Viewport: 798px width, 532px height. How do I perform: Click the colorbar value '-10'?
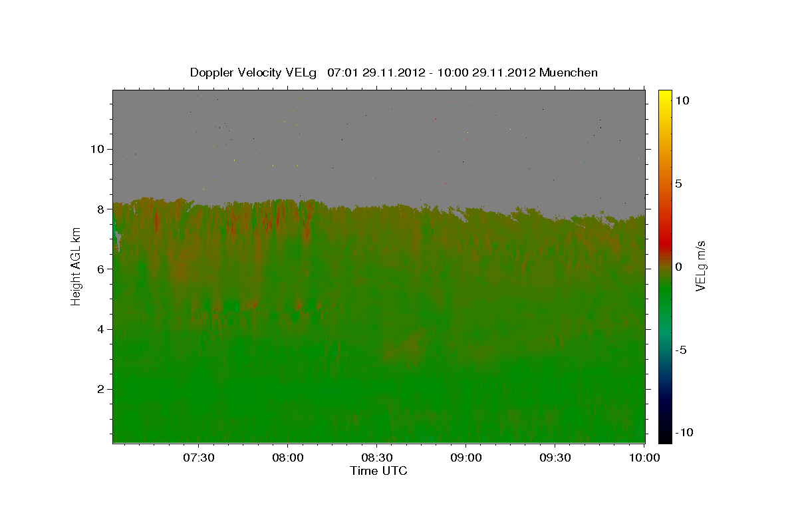(685, 432)
